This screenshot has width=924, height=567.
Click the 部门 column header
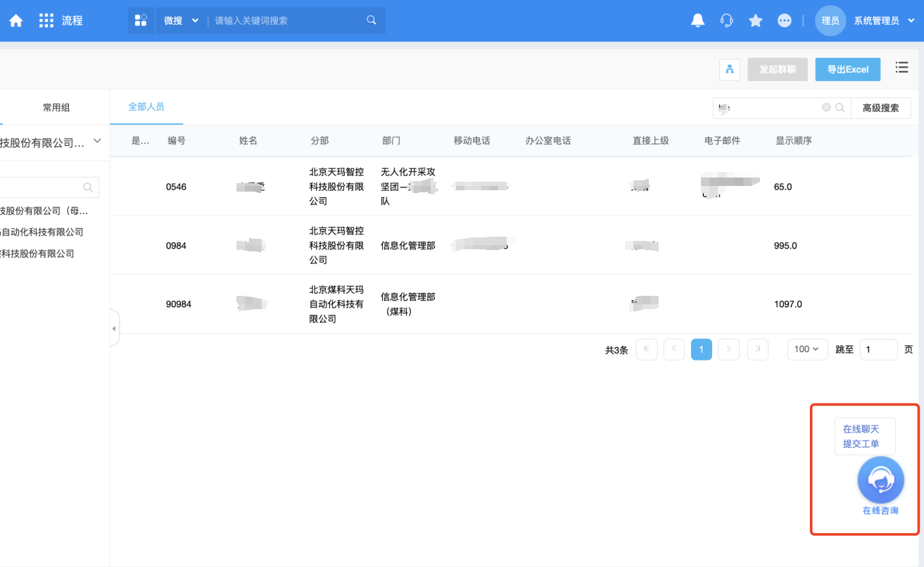coord(391,141)
